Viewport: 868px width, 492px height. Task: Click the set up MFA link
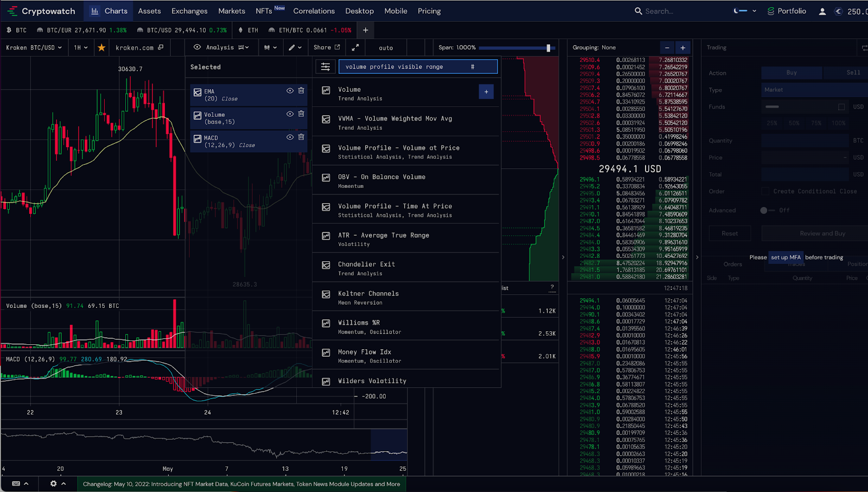click(x=786, y=257)
